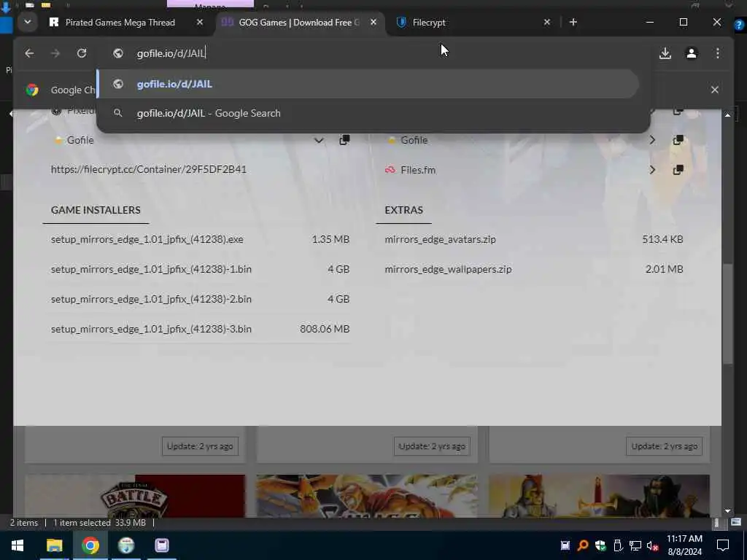
Task: Go back to the previous page
Action: click(x=29, y=53)
